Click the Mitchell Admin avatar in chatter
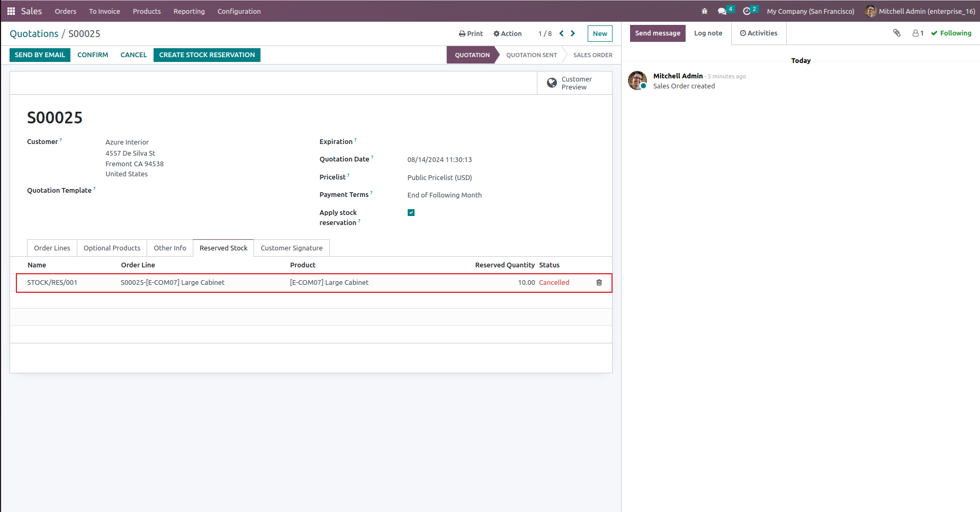The height and width of the screenshot is (512, 980). (x=637, y=80)
